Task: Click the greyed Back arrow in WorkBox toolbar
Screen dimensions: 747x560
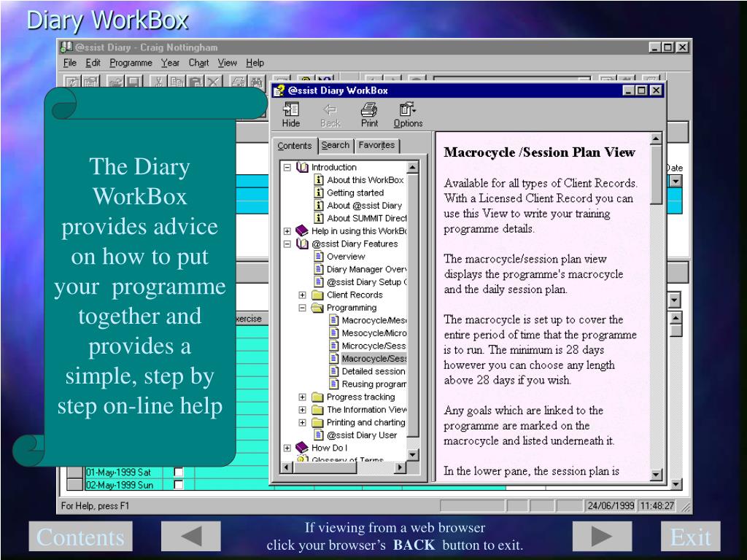Action: [330, 110]
